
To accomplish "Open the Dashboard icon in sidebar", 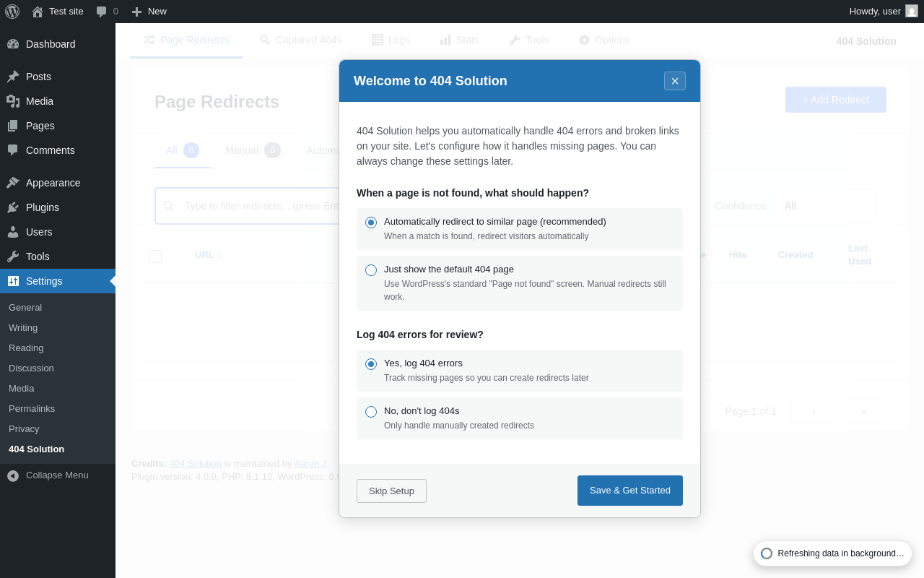I will tap(13, 44).
